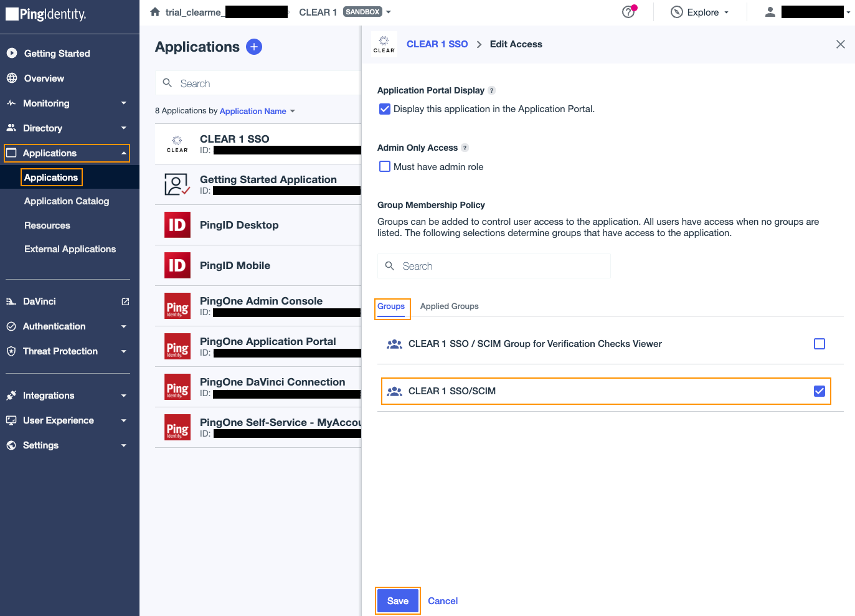The width and height of the screenshot is (855, 616).
Task: Save the access changes
Action: tap(398, 601)
